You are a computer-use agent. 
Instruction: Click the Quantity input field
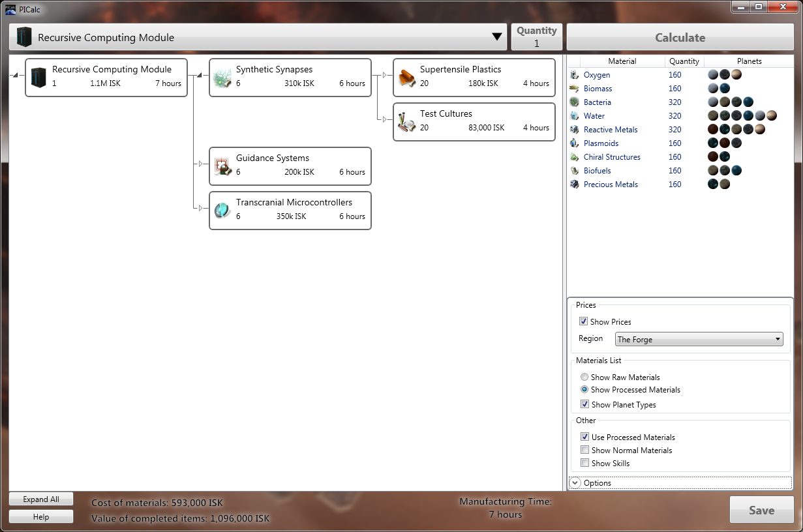(x=536, y=44)
